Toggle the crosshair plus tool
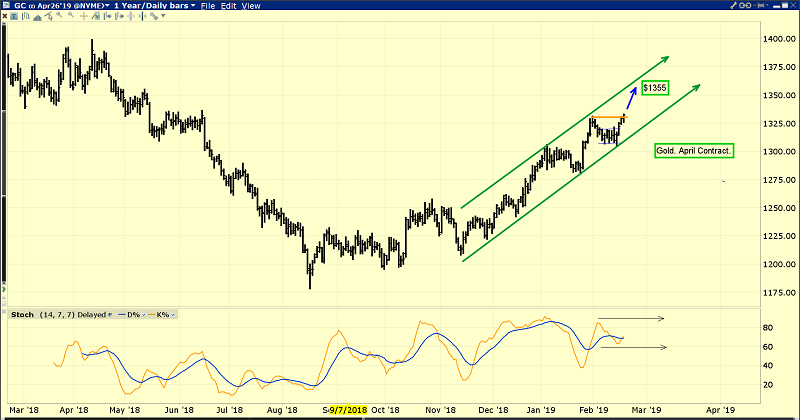The image size is (800, 420). coord(84,16)
